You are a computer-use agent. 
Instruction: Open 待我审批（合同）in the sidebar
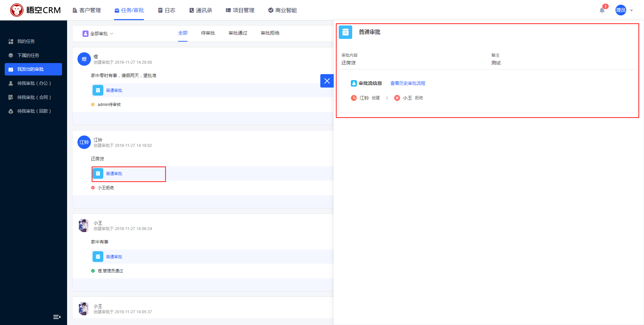point(34,97)
